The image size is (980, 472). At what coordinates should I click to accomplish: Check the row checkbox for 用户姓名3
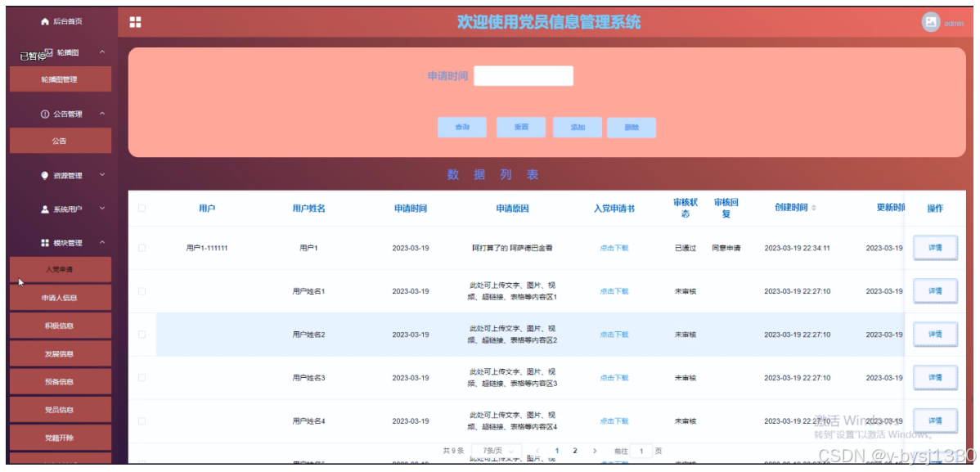click(x=142, y=378)
